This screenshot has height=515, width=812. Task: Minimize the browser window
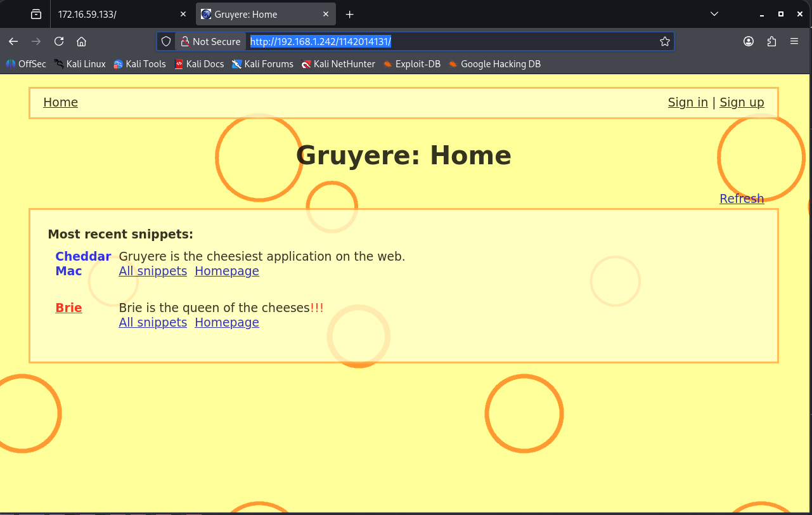tap(763, 14)
